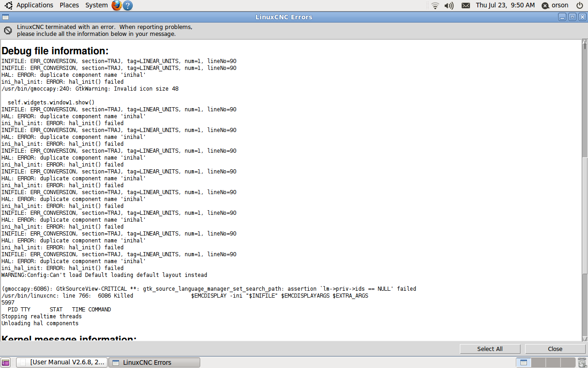Click the Close button at the bottom

(x=555, y=349)
